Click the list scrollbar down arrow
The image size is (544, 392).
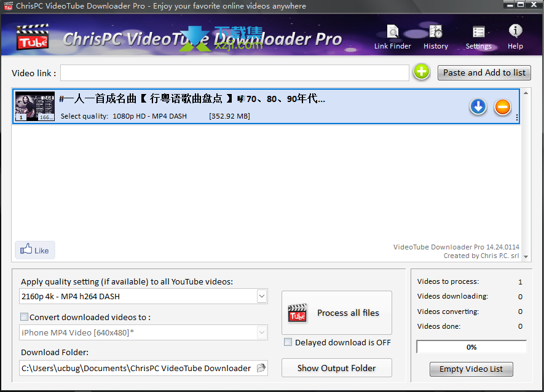(x=526, y=257)
